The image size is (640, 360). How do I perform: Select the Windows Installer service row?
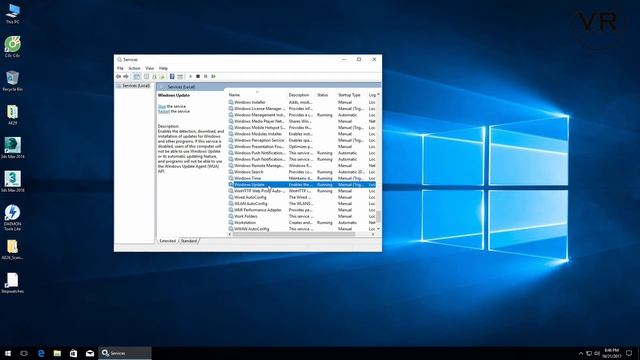click(x=302, y=102)
